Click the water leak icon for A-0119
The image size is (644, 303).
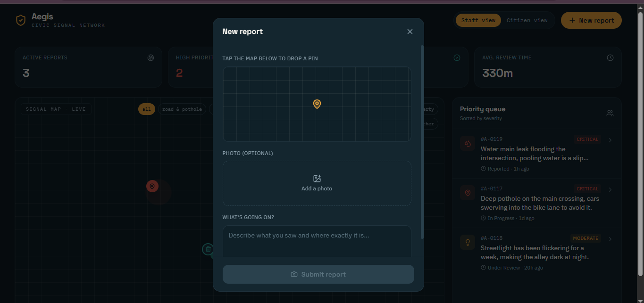[468, 144]
